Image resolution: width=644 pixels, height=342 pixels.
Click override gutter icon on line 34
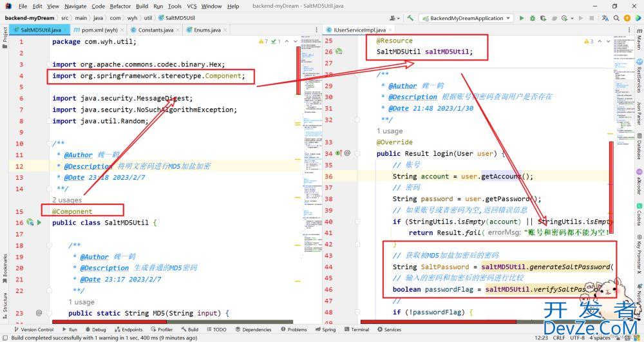(x=339, y=153)
